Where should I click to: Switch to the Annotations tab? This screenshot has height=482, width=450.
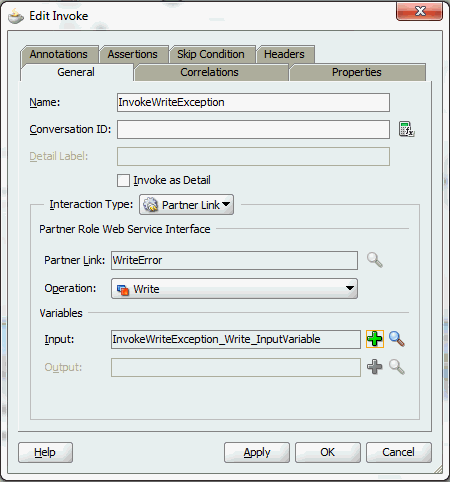pos(59,54)
